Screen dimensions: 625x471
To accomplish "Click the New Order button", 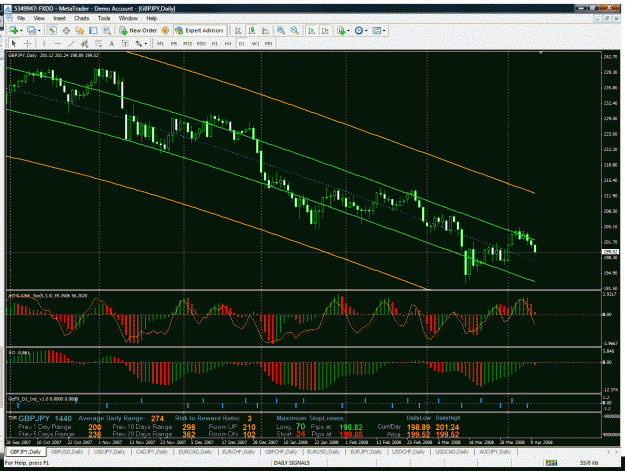I will click(x=138, y=31).
